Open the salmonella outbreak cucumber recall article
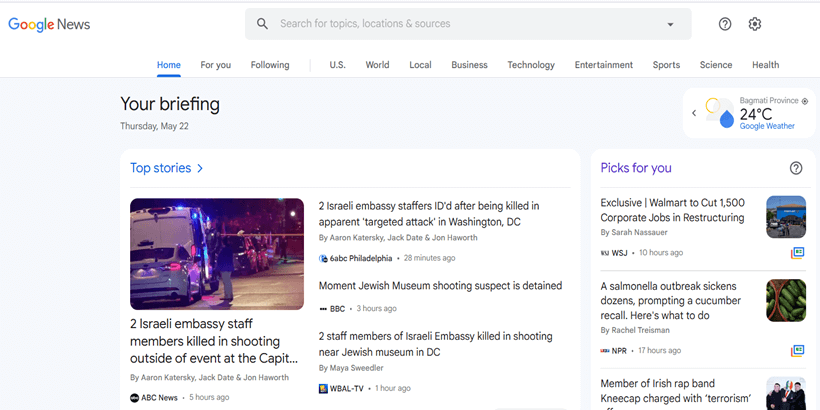This screenshot has height=410, width=820. click(670, 301)
